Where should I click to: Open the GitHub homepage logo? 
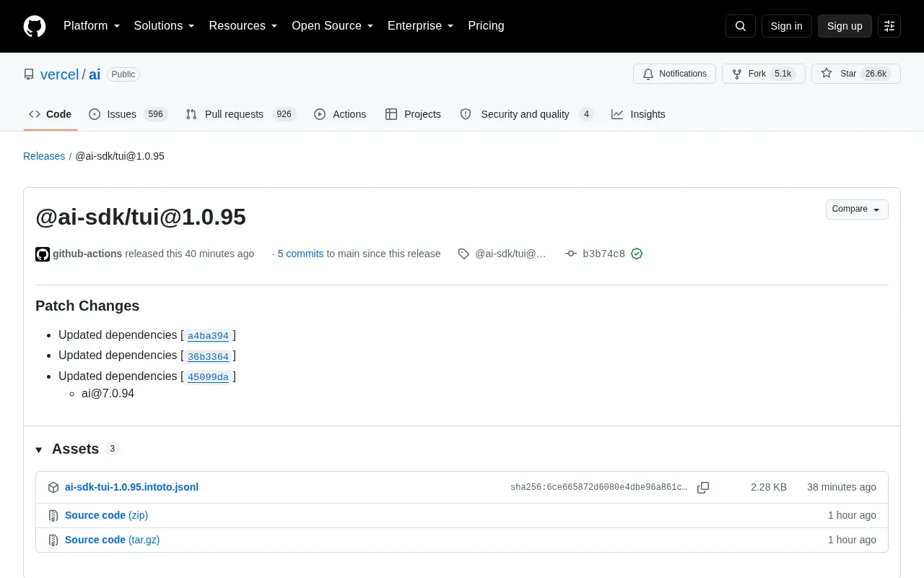coord(35,26)
